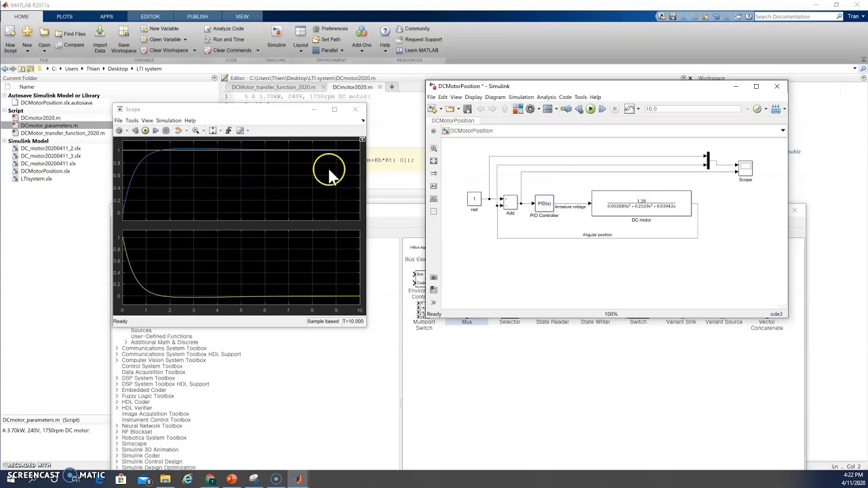Click Fit to View in Simulink palette
This screenshot has height=488, width=868.
[x=433, y=161]
